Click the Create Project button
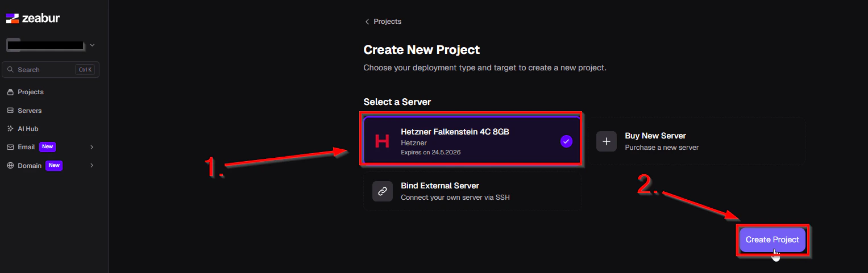The image size is (868, 273). click(772, 240)
